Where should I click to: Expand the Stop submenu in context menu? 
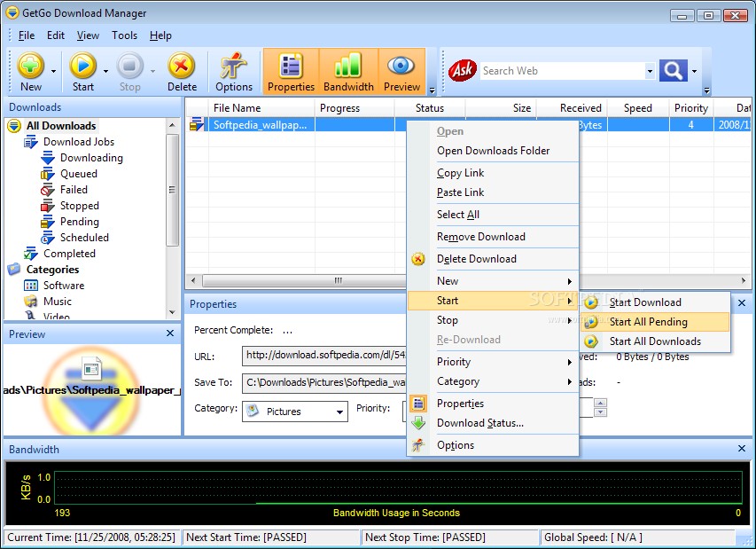pos(494,320)
